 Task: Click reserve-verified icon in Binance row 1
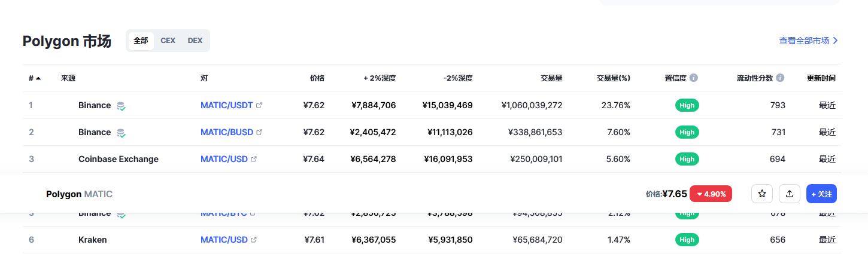pos(121,106)
